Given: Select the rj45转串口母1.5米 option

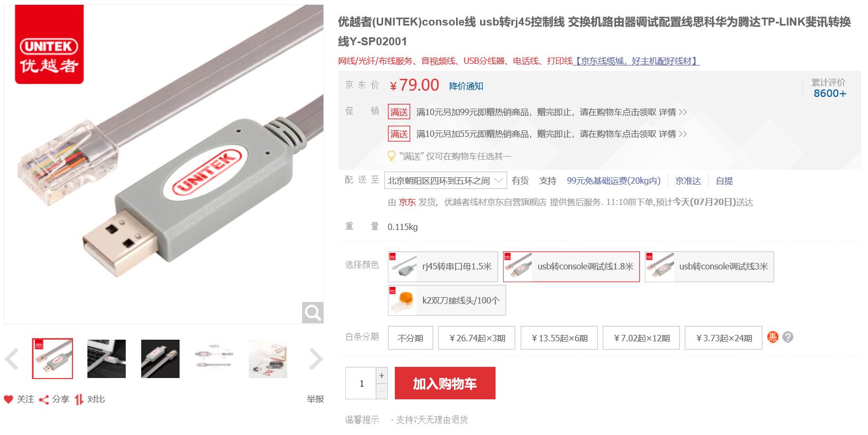Looking at the screenshot, I should click(443, 267).
